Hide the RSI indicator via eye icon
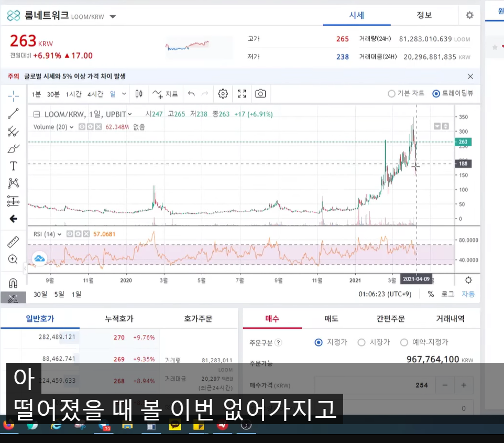504x443 pixels. [x=70, y=234]
